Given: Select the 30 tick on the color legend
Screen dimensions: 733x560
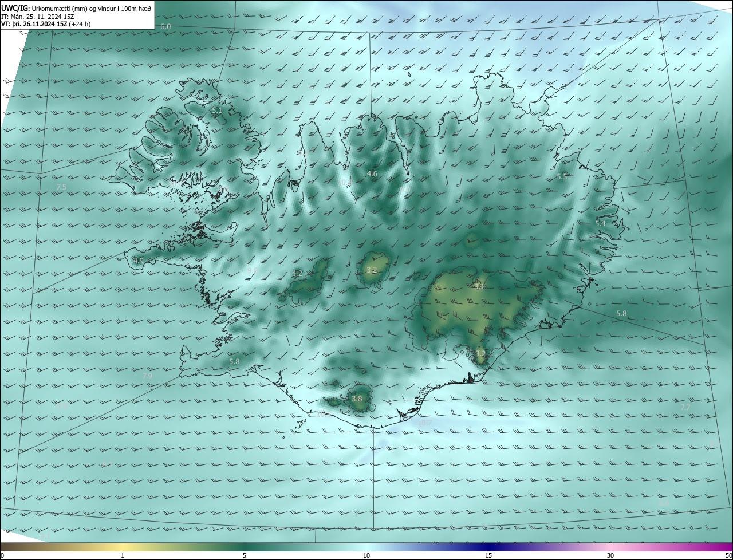Looking at the screenshot, I should click(x=610, y=555).
